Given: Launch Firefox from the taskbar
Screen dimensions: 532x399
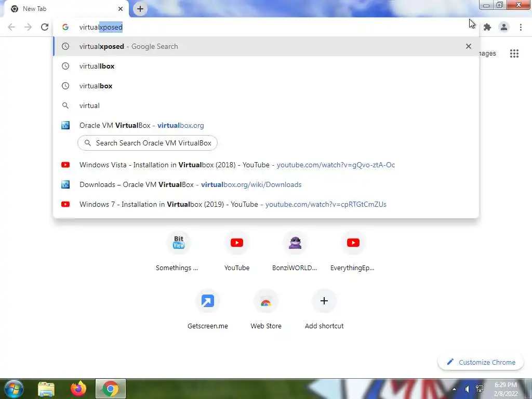Looking at the screenshot, I should tap(78, 389).
